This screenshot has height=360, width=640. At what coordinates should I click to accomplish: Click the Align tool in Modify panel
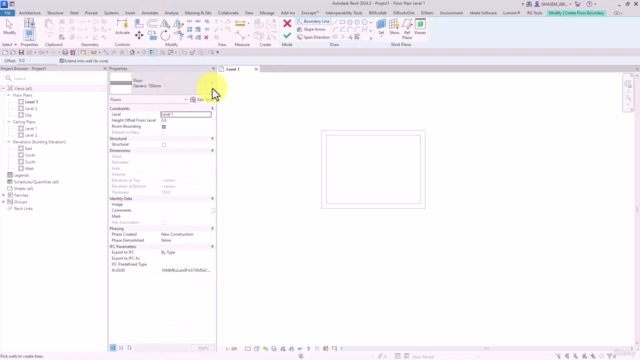(139, 23)
